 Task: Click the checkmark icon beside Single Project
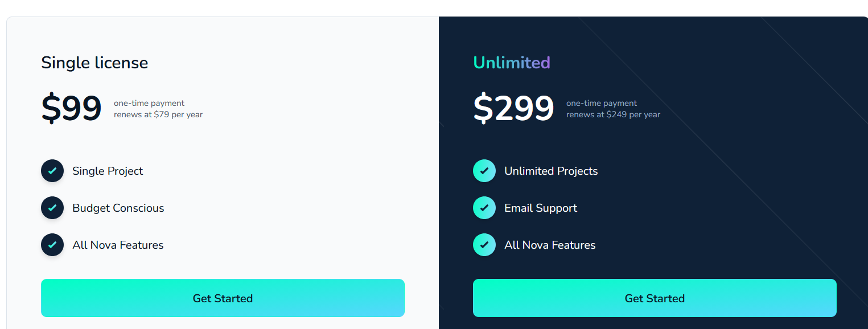(x=52, y=171)
